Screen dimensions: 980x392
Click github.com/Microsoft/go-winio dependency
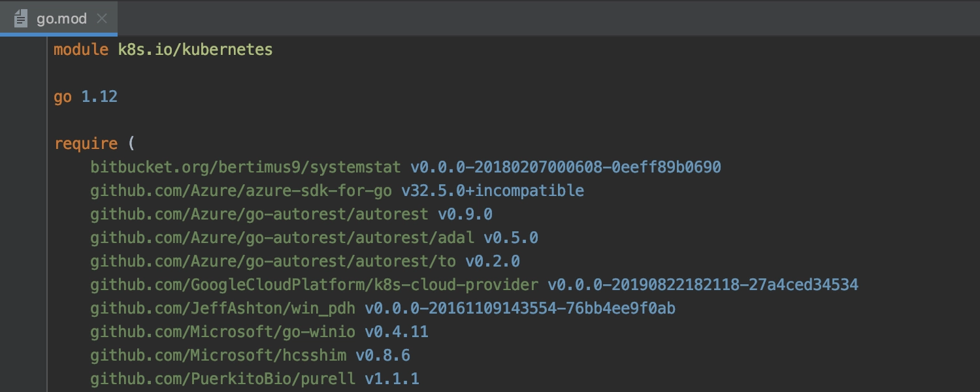tap(223, 332)
